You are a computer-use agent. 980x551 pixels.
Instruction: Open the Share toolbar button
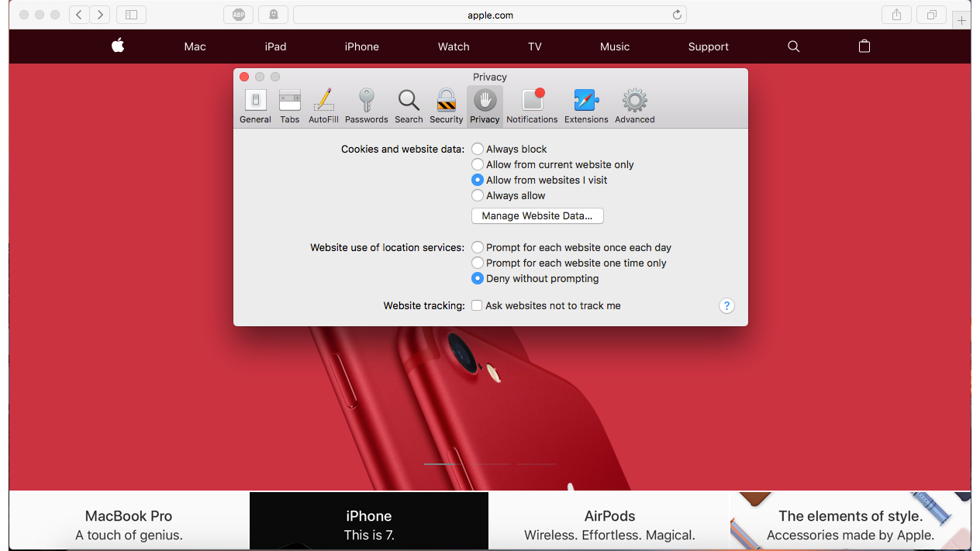click(896, 15)
